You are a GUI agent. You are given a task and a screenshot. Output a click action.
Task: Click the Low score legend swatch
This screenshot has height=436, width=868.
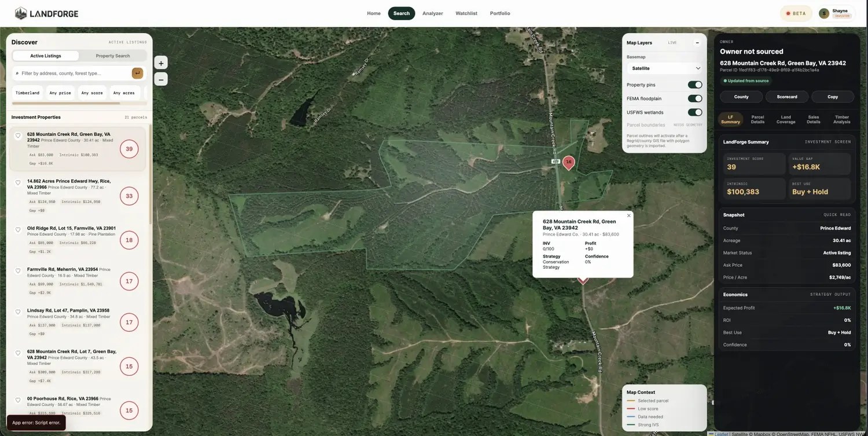point(631,409)
